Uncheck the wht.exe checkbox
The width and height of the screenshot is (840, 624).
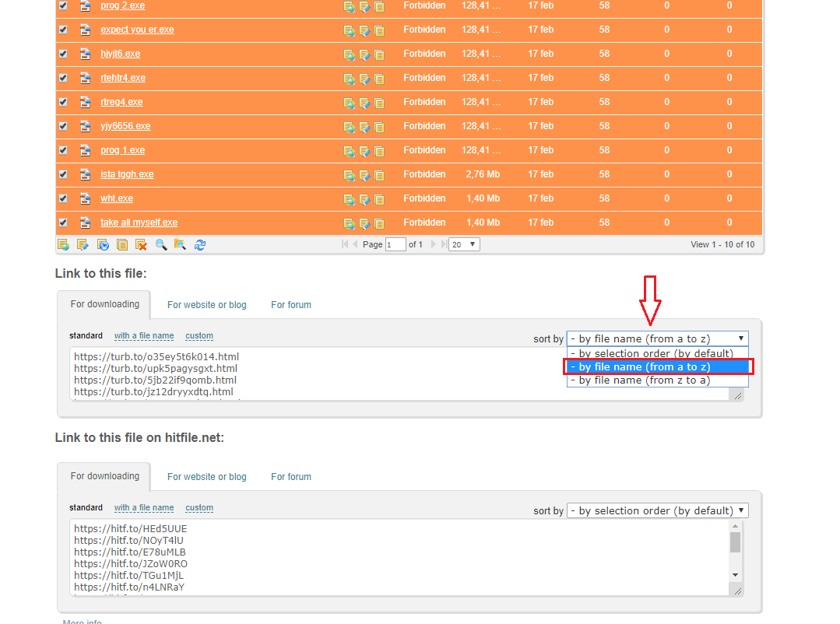point(63,198)
